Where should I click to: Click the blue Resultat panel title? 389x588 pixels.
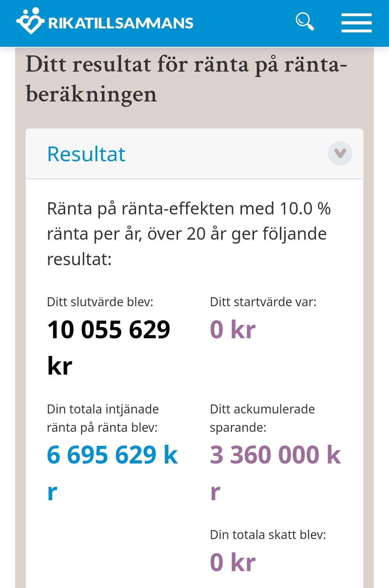pos(86,154)
